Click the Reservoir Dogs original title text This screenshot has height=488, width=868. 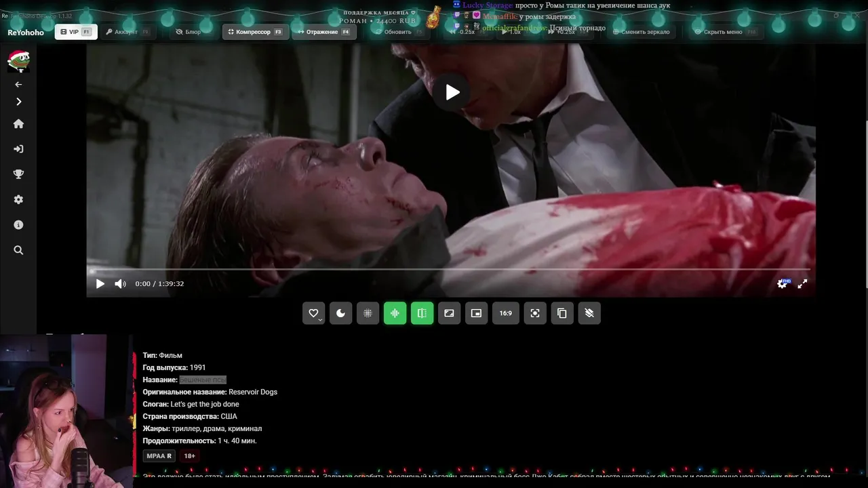click(x=253, y=392)
